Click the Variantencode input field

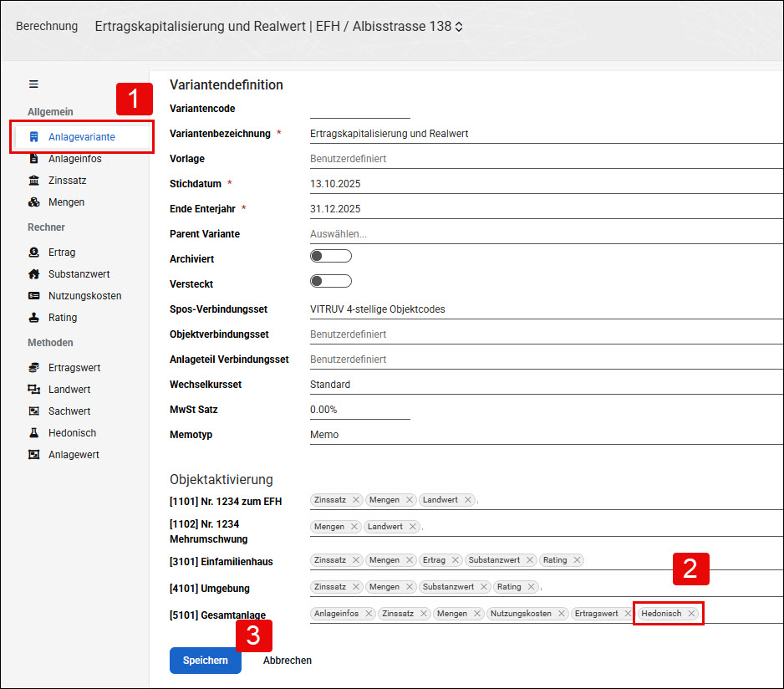pyautogui.click(x=360, y=109)
